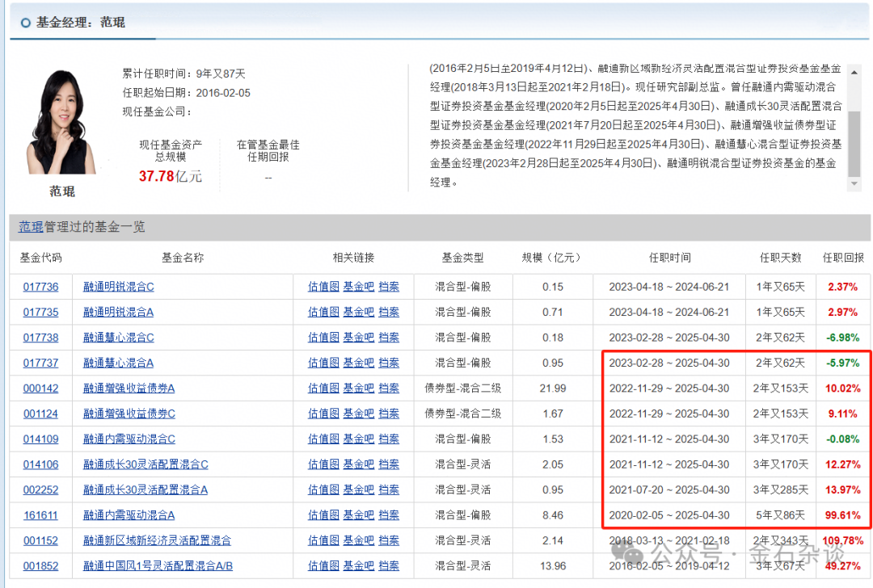873x588 pixels.
Task: Open 融通增强收益债券A fund name link
Action: click(x=129, y=388)
